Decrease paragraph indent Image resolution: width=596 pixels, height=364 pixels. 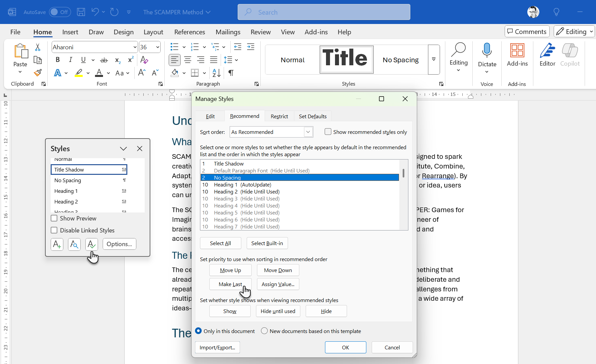[238, 47]
